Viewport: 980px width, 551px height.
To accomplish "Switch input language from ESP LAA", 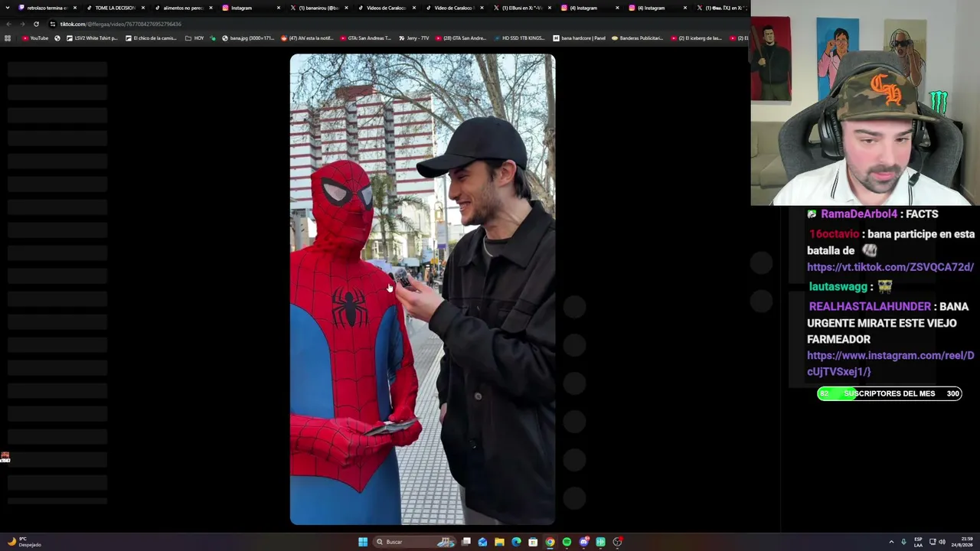I will (919, 542).
